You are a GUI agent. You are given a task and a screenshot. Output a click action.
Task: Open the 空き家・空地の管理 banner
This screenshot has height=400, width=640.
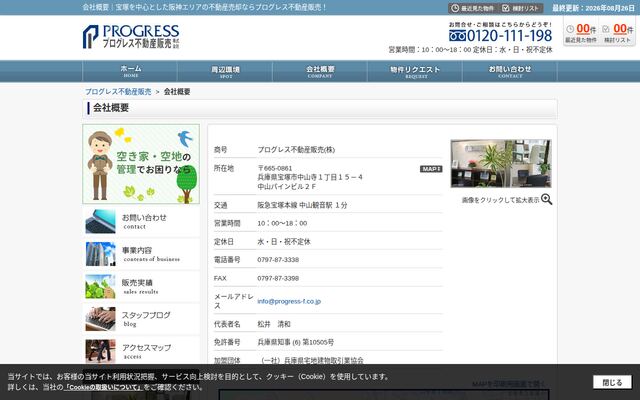(x=141, y=164)
